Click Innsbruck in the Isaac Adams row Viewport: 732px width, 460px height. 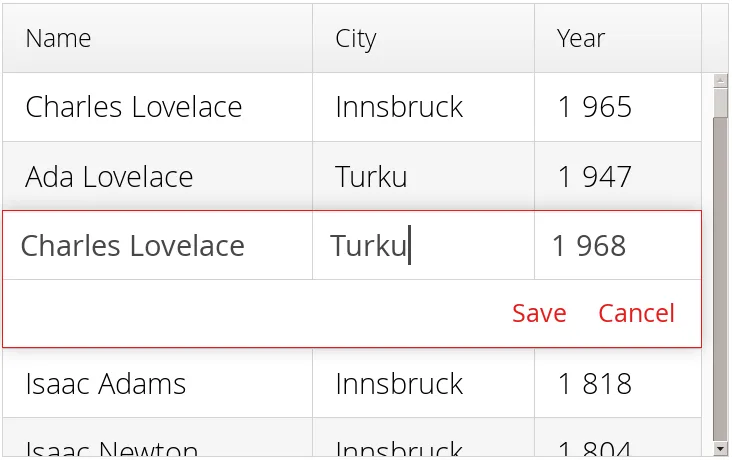423,383
